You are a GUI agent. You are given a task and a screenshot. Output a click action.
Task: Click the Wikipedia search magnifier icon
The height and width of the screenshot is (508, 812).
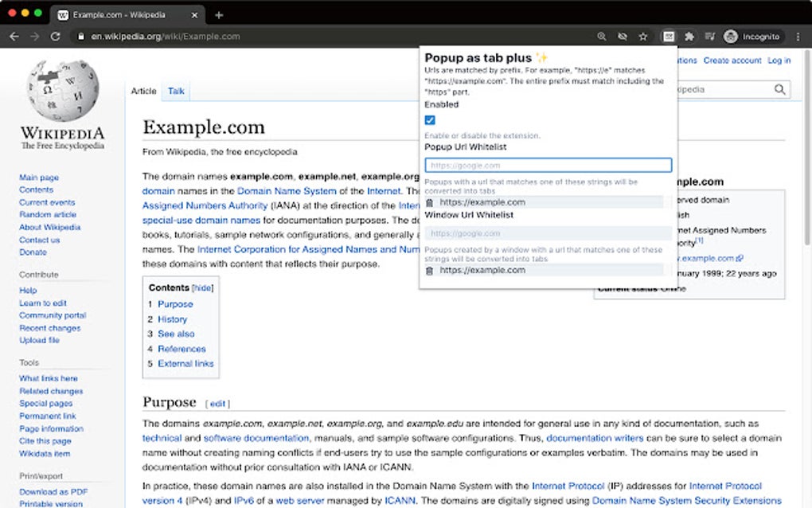[779, 89]
